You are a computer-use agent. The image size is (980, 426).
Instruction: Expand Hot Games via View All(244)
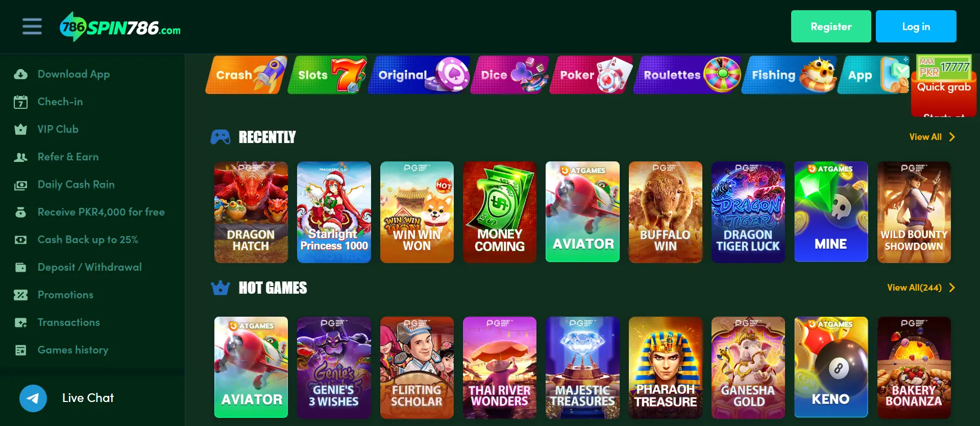pos(921,288)
